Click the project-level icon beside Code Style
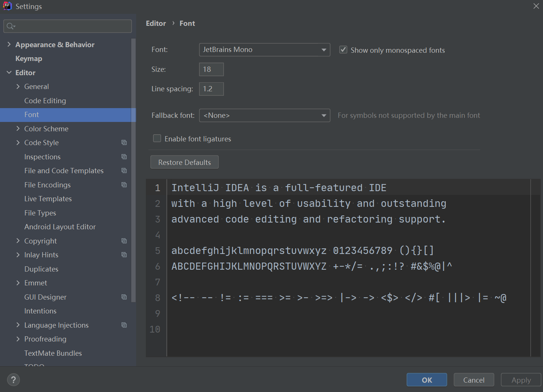This screenshot has height=392, width=543. [x=124, y=143]
